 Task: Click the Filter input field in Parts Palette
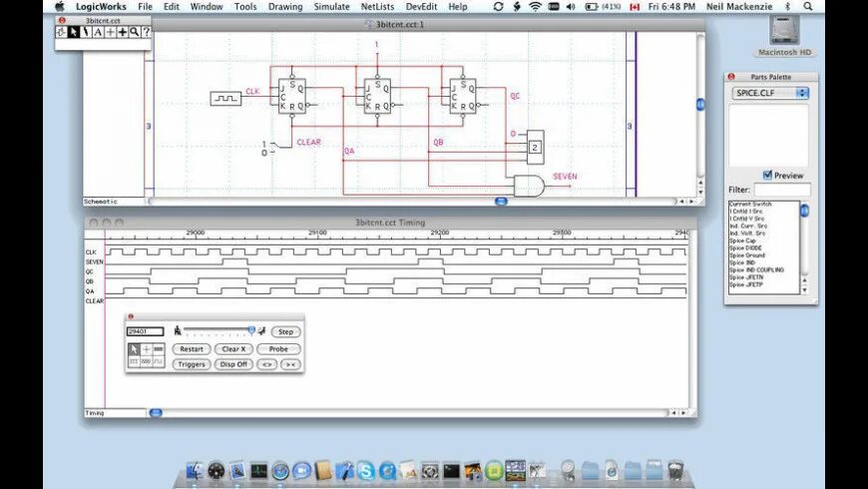782,190
